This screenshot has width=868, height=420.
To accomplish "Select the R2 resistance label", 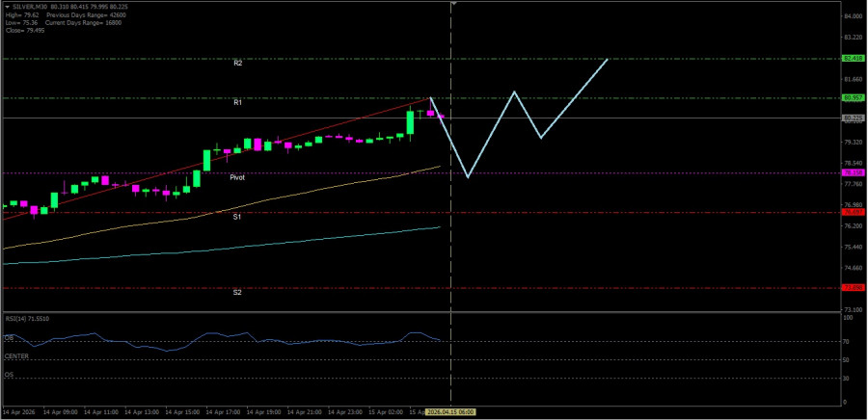I will click(237, 63).
